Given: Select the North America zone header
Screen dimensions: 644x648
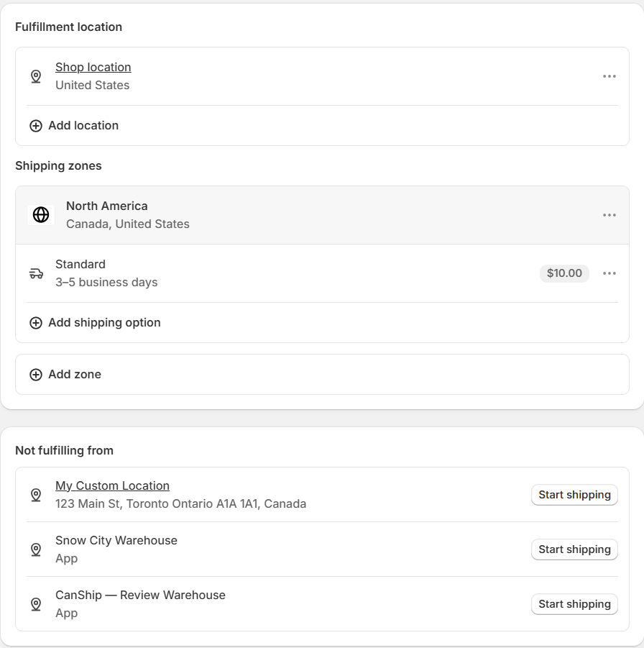Looking at the screenshot, I should coord(322,215).
